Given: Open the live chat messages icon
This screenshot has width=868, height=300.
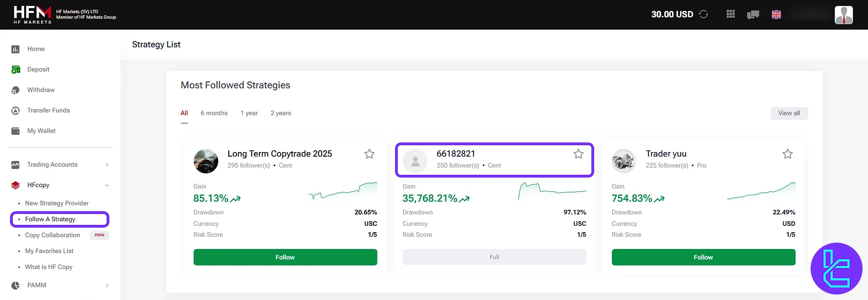Looking at the screenshot, I should pos(753,15).
